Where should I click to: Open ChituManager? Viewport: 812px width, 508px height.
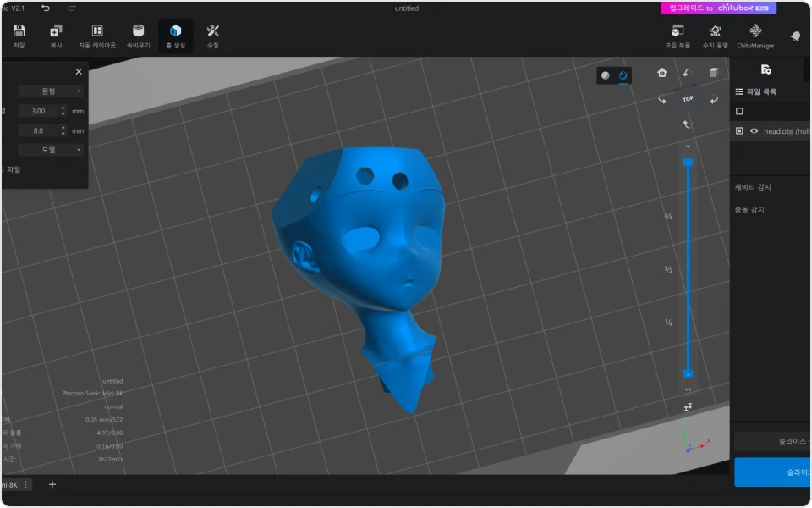pyautogui.click(x=755, y=36)
